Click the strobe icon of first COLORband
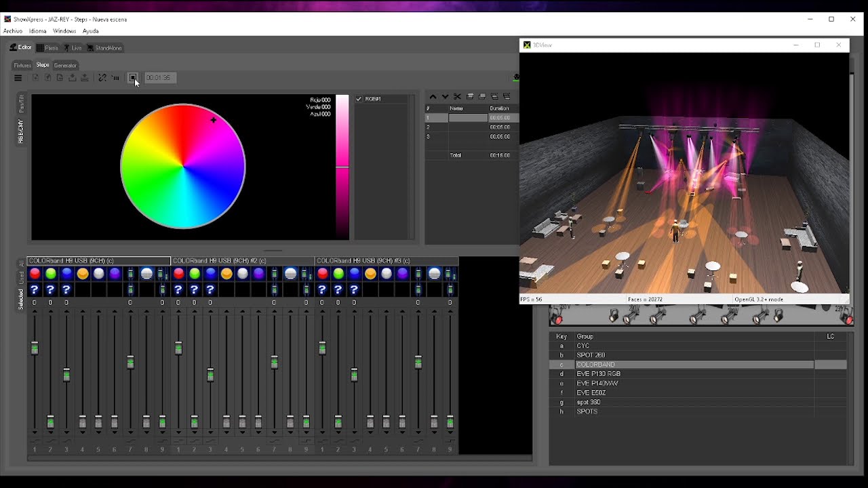This screenshot has width=868, height=488. [x=146, y=274]
